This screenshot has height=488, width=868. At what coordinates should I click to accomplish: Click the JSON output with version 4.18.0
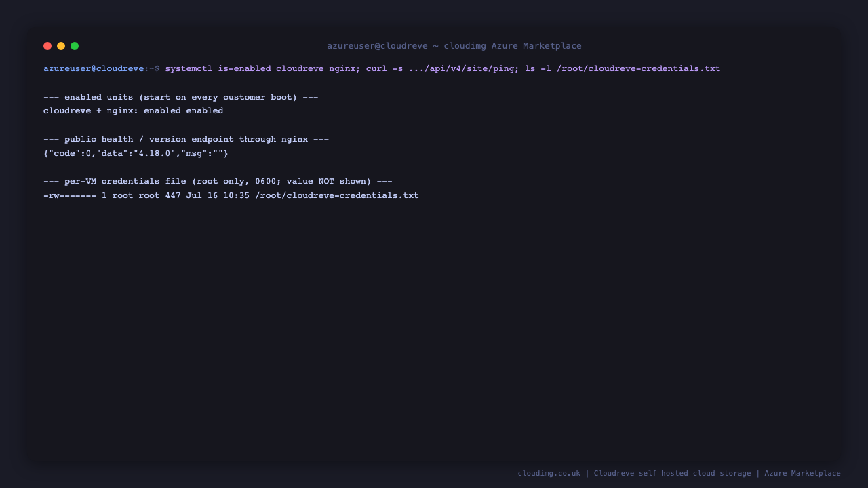tap(136, 153)
